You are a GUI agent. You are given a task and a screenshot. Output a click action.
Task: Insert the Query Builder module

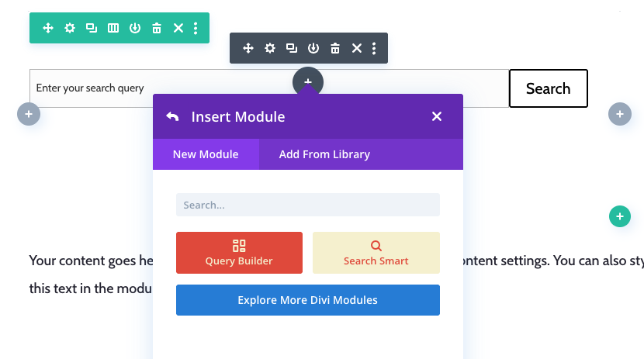click(x=240, y=253)
